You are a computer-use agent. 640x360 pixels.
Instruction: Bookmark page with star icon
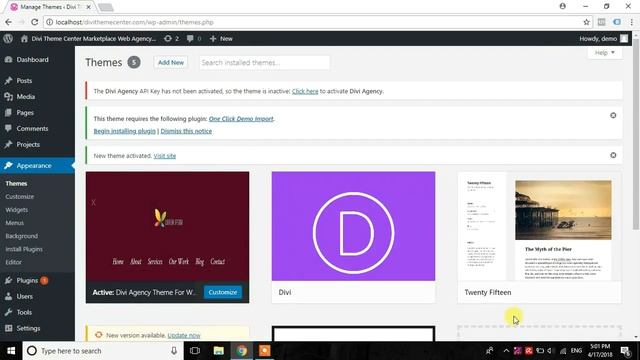coord(587,22)
